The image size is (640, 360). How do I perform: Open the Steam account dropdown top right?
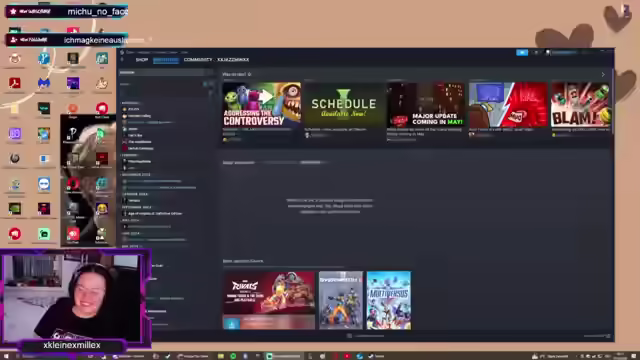point(564,53)
